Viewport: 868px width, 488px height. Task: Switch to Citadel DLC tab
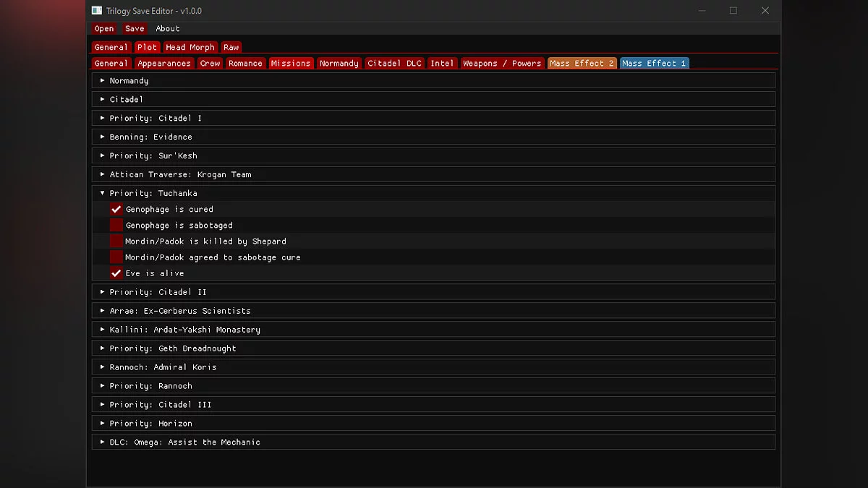(x=394, y=63)
